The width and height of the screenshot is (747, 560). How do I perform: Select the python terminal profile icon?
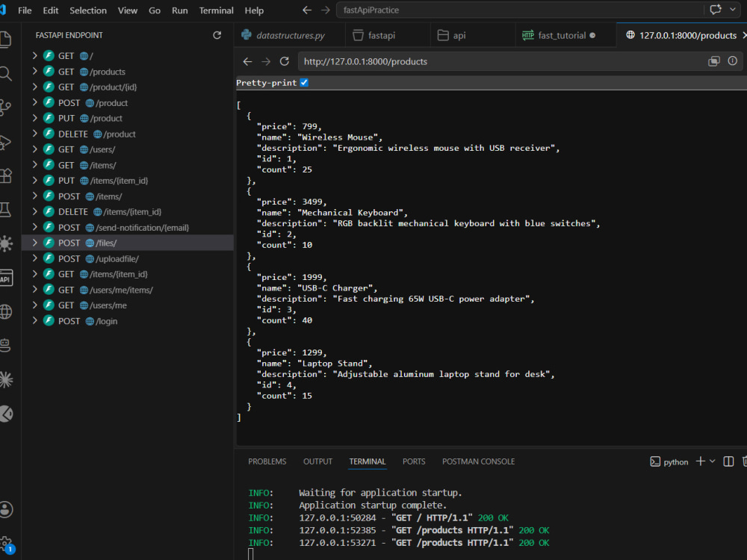click(656, 461)
